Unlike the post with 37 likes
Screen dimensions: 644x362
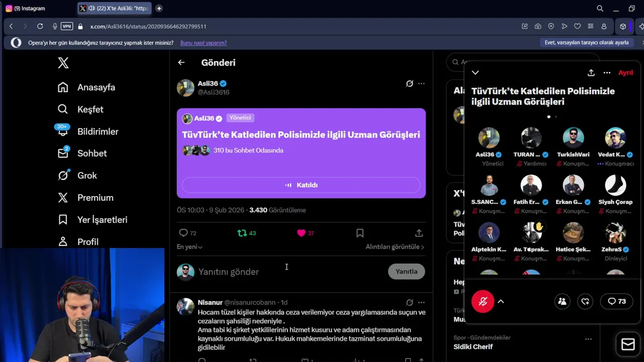click(x=301, y=233)
